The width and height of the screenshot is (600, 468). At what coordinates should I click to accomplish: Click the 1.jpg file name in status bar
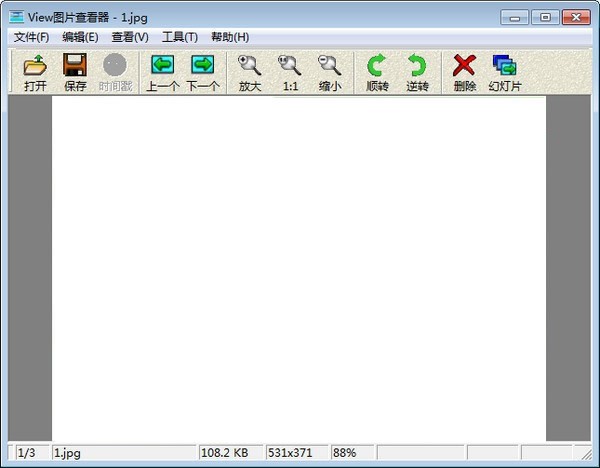pyautogui.click(x=124, y=453)
